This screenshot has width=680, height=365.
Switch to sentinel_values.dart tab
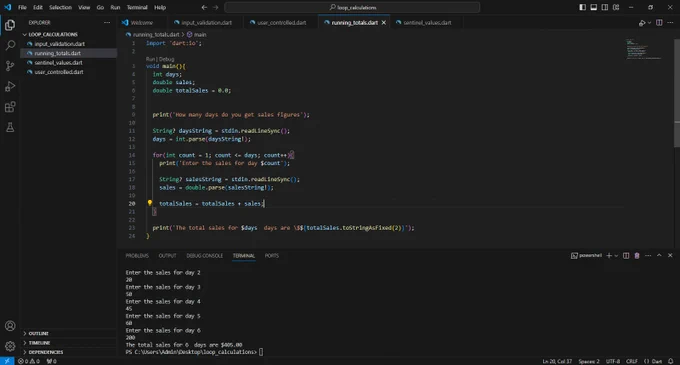[x=427, y=23]
